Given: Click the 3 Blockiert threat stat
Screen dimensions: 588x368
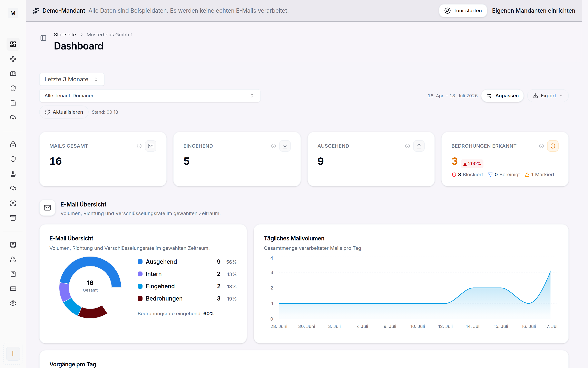Looking at the screenshot, I should 467,175.
